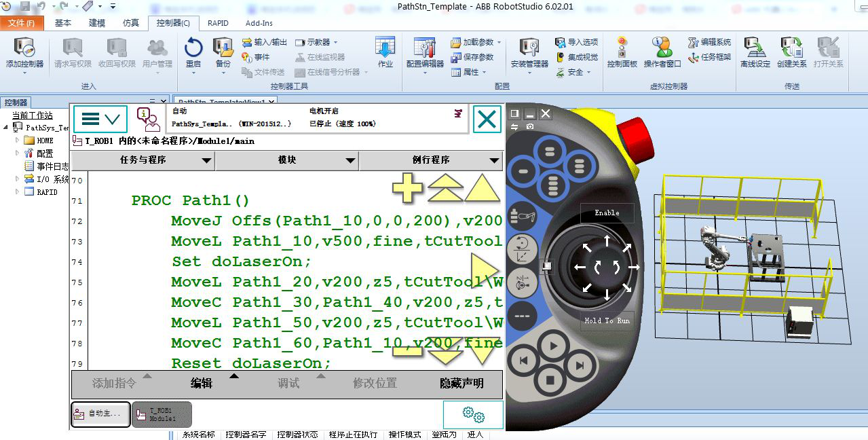Switch to the 基本 ribbon tab
868x440 pixels.
pyautogui.click(x=63, y=22)
